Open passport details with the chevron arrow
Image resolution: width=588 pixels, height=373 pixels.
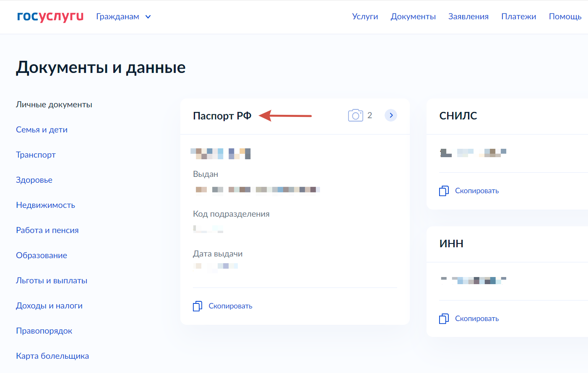click(x=391, y=115)
